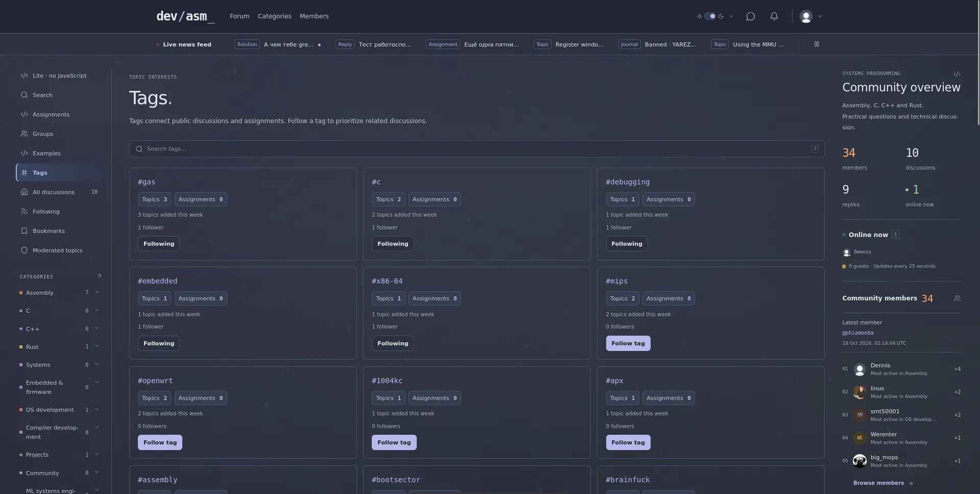Viewport: 980px width, 494px height.
Task: Expand the Assembly category
Action: pyautogui.click(x=97, y=292)
